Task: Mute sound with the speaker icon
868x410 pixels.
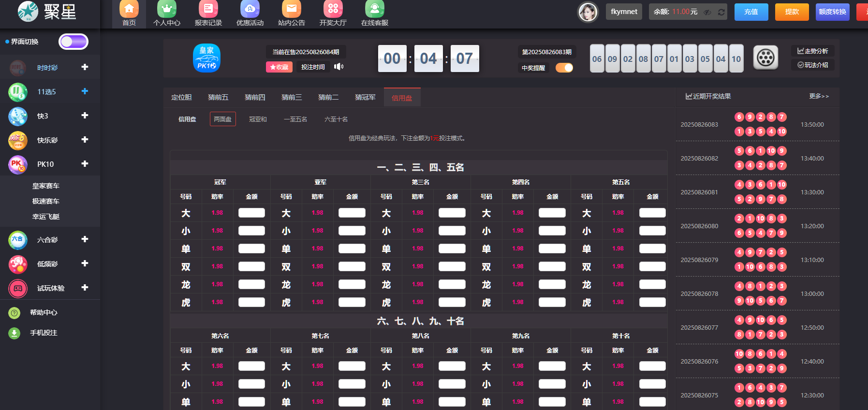Action: pyautogui.click(x=338, y=67)
